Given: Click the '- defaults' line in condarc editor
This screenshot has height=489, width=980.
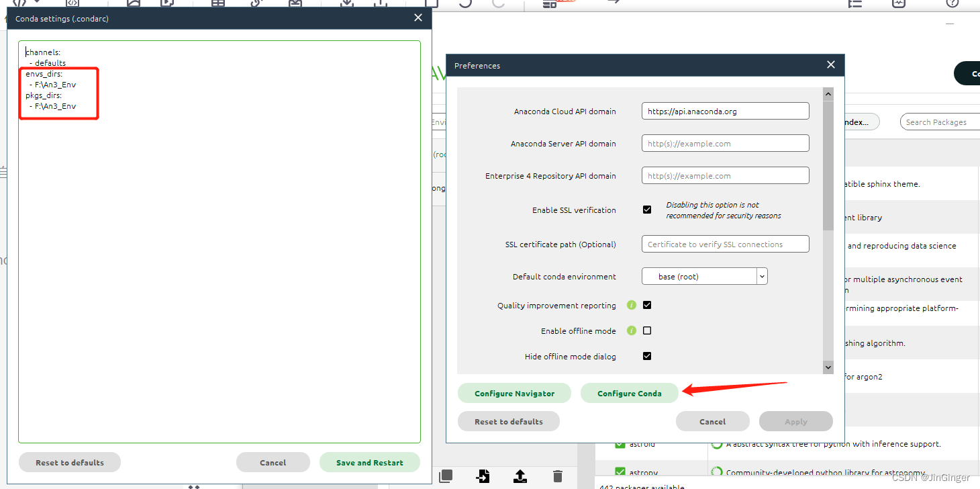Looking at the screenshot, I should tap(48, 63).
